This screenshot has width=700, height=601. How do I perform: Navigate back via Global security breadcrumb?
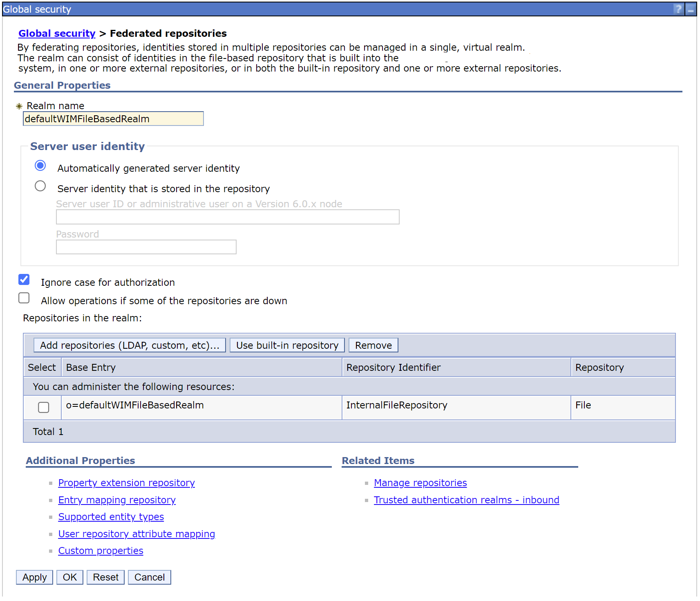pos(57,34)
